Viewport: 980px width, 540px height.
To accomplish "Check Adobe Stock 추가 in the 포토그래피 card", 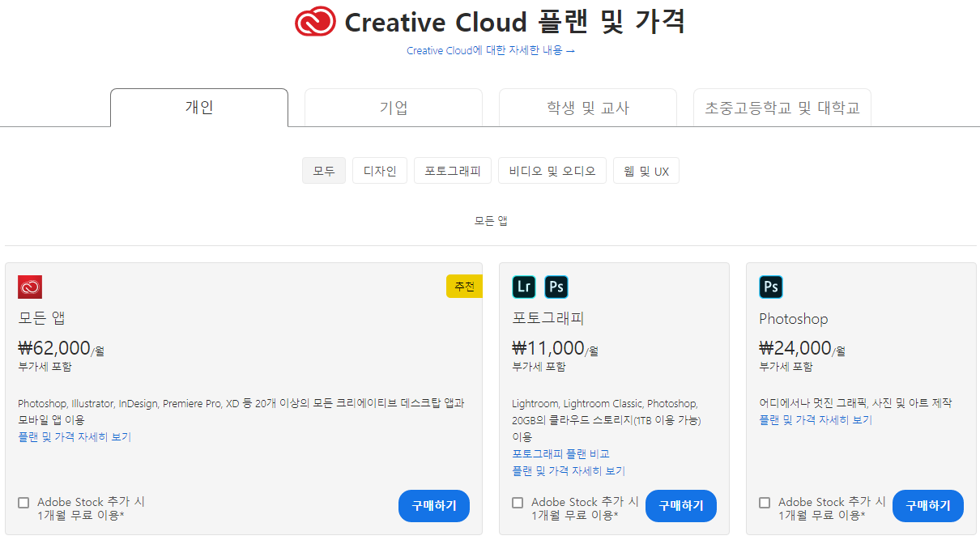I will click(518, 503).
